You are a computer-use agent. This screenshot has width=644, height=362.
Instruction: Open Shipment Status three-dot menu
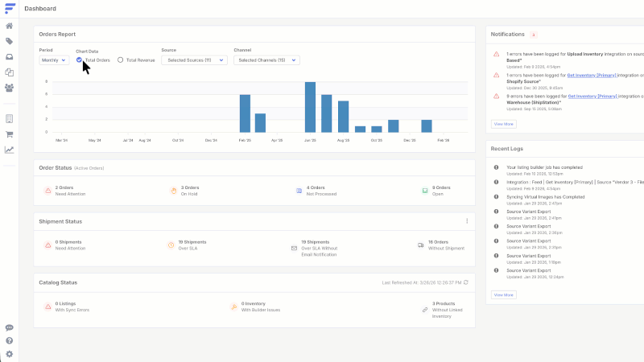coord(466,221)
